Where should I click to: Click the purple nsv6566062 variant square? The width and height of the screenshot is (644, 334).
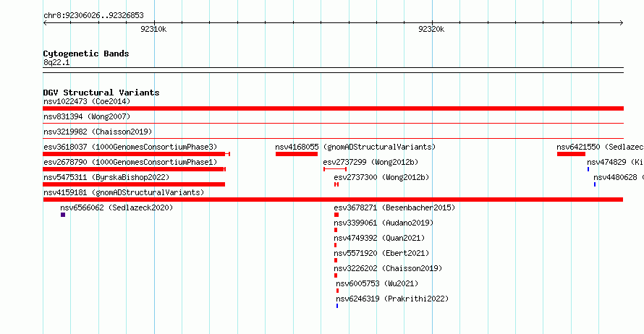(63, 215)
